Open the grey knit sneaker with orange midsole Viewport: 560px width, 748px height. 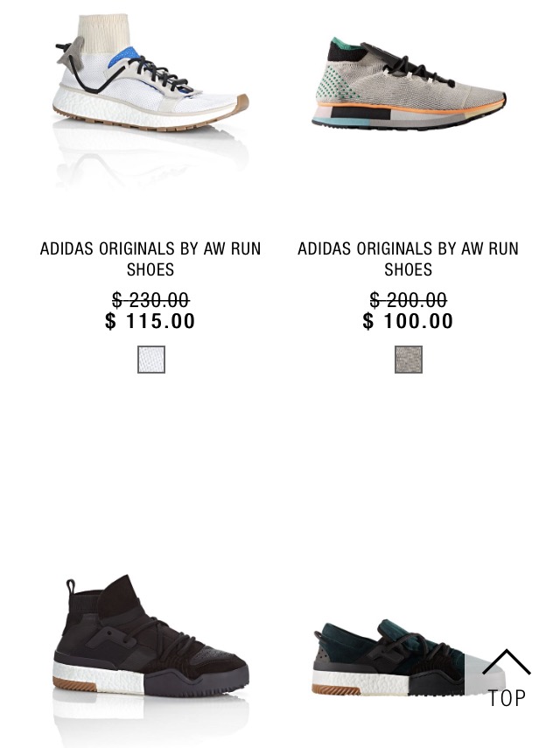coord(409,84)
